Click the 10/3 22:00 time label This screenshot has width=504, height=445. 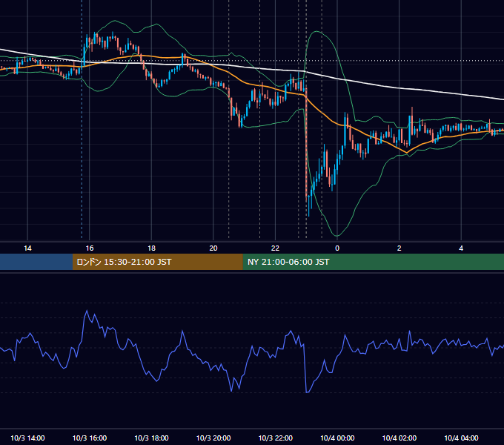[276, 438]
